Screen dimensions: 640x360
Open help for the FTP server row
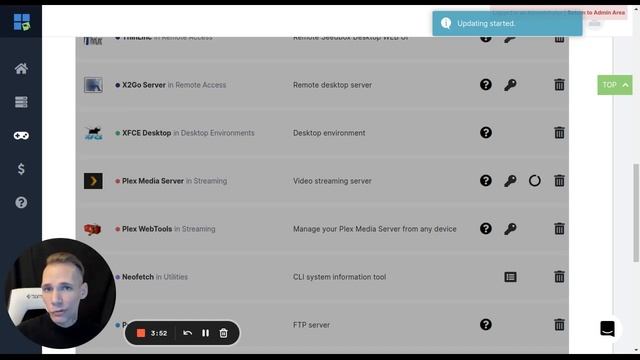(486, 324)
